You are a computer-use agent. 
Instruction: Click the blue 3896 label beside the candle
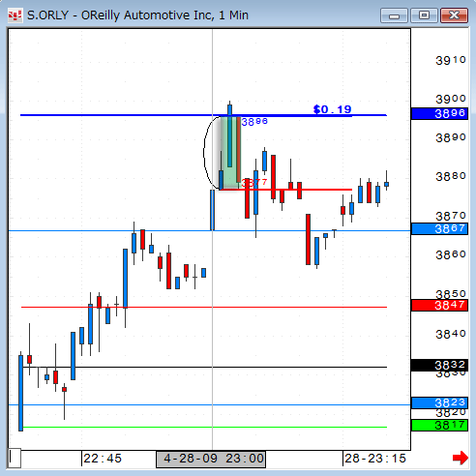click(x=254, y=122)
